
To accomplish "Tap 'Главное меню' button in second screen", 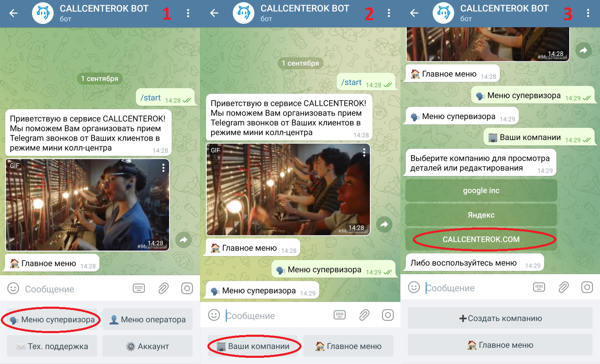I will tap(348, 346).
